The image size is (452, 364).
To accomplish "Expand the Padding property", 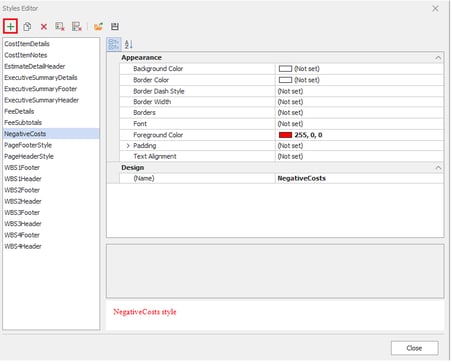I will [128, 146].
